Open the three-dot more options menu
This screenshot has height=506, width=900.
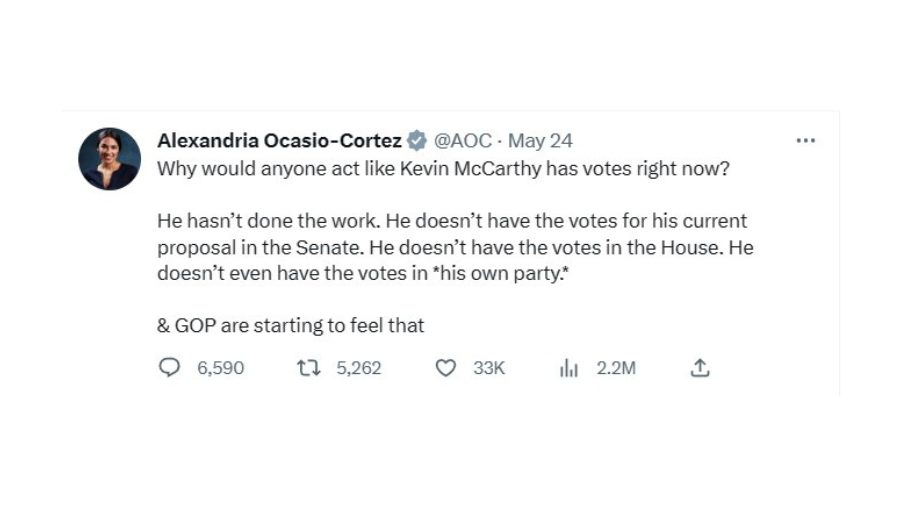806,141
